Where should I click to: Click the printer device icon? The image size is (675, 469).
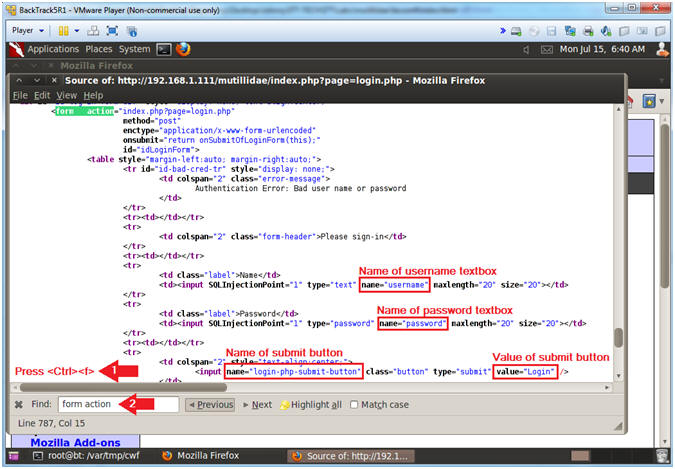588,31
